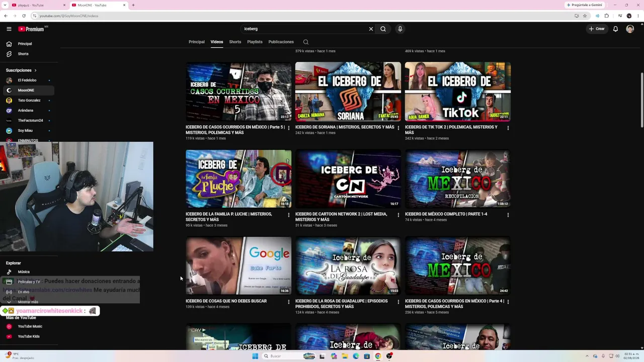Open the Playlists channel tab
This screenshot has height=362, width=644.
pyautogui.click(x=255, y=42)
